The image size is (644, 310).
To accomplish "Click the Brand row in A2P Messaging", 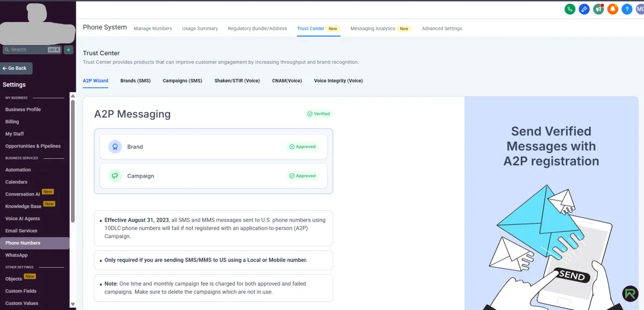I will pos(213,146).
